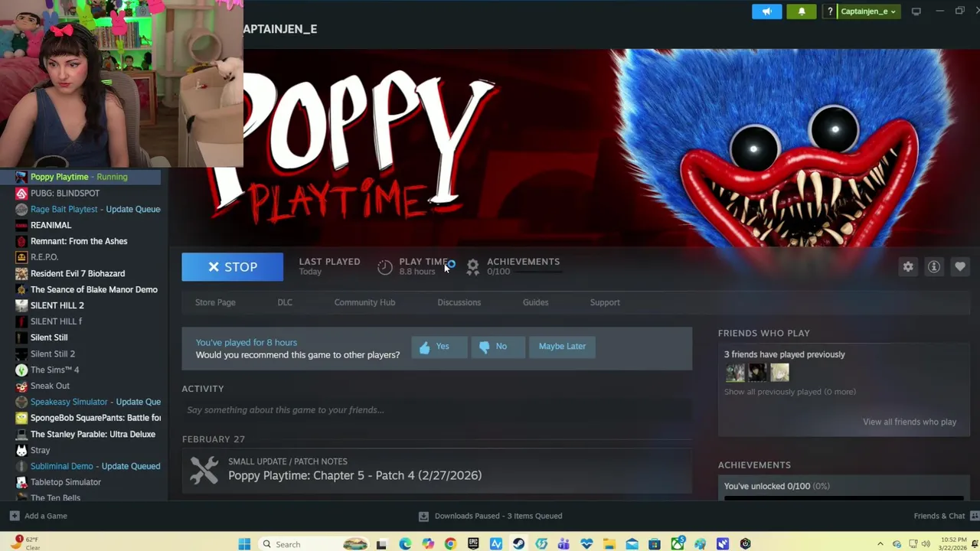This screenshot has width=980, height=551.
Task: Click View all friends who play
Action: pos(909,422)
